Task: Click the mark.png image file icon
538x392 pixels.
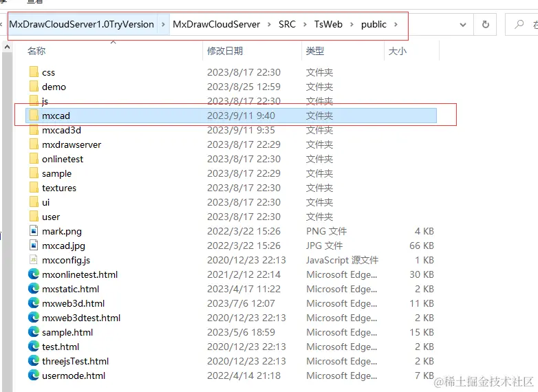Action: tap(34, 231)
